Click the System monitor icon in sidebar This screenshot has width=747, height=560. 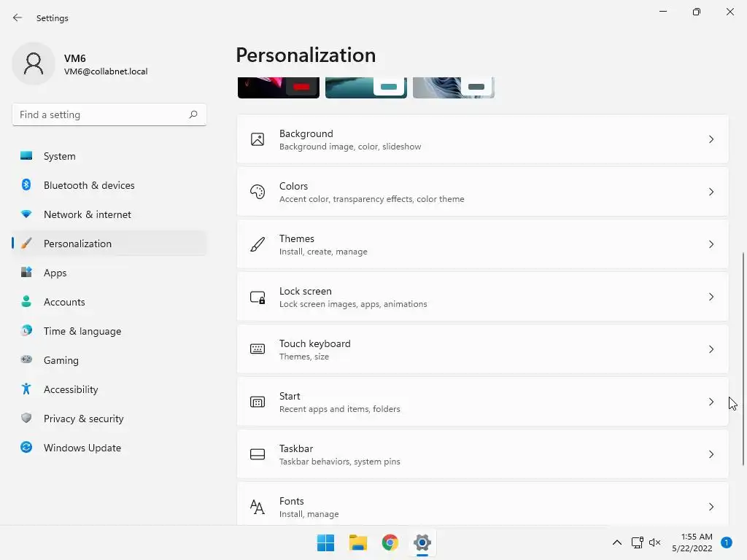[x=26, y=156]
